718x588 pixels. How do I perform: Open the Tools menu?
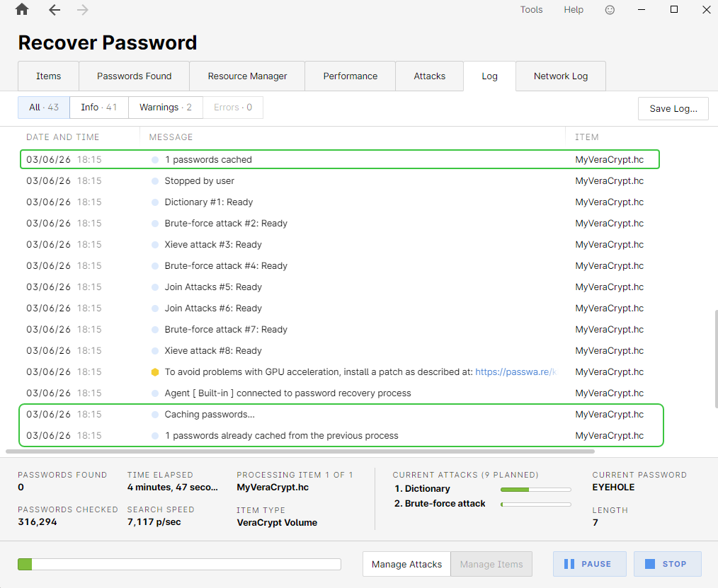531,10
